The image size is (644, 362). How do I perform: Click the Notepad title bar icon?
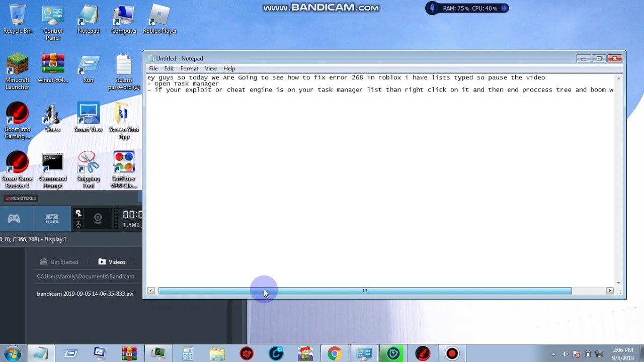(x=150, y=58)
